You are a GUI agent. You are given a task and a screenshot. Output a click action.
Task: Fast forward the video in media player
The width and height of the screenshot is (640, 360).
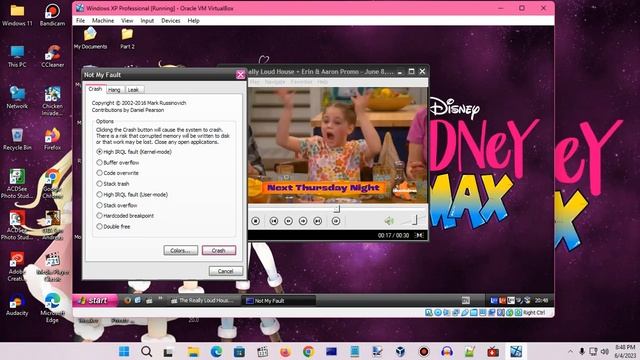click(x=303, y=221)
